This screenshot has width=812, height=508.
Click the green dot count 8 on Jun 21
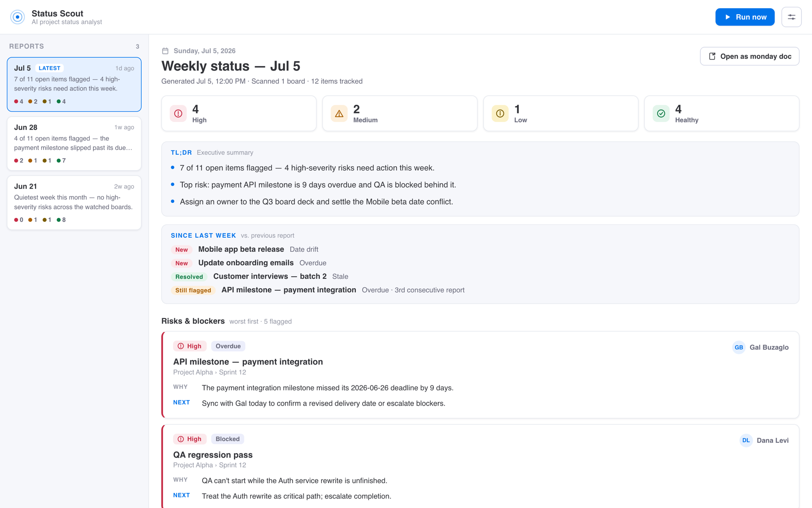61,220
